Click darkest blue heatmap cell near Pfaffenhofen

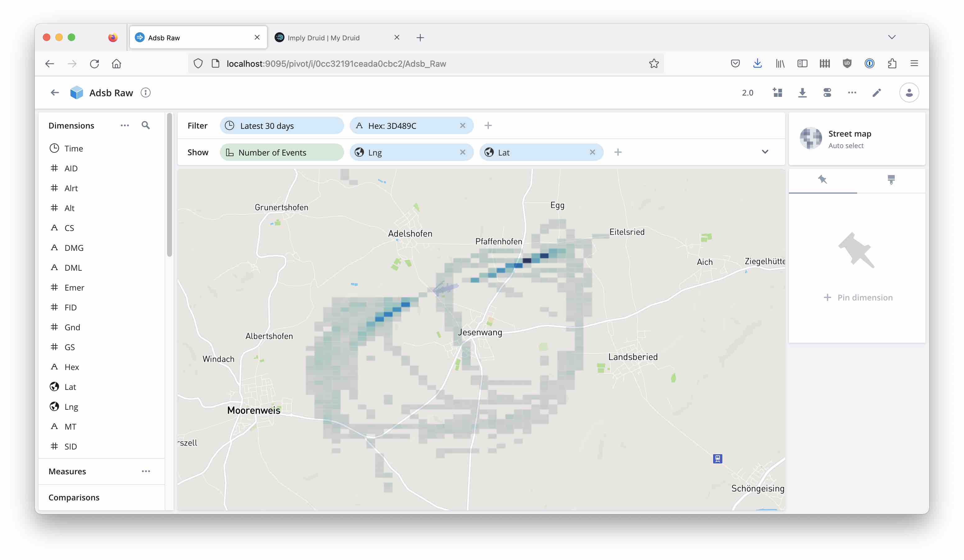click(x=527, y=261)
